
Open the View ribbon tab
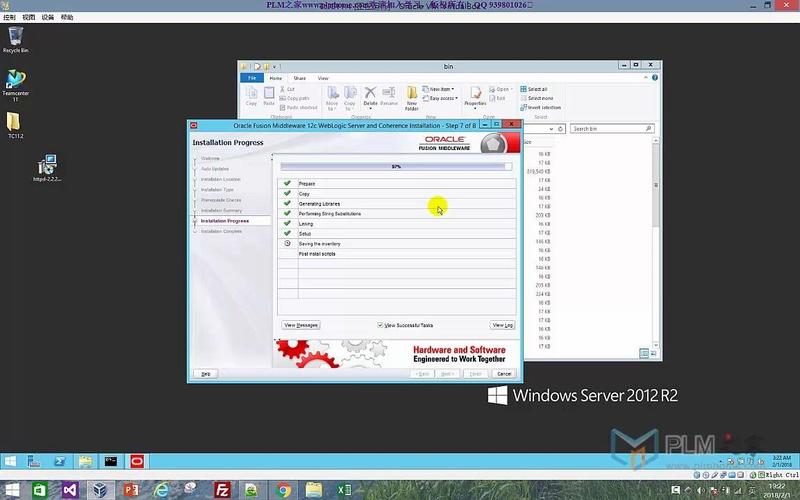click(x=323, y=78)
